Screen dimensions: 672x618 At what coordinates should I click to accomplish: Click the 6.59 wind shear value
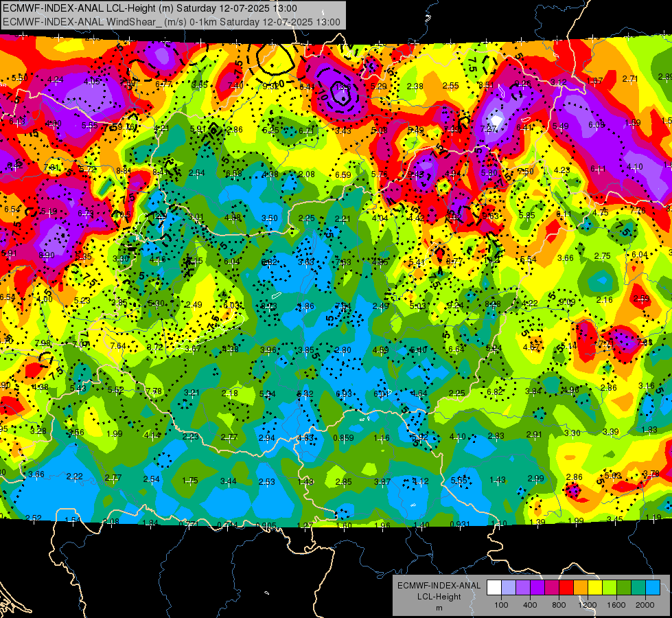point(343,175)
